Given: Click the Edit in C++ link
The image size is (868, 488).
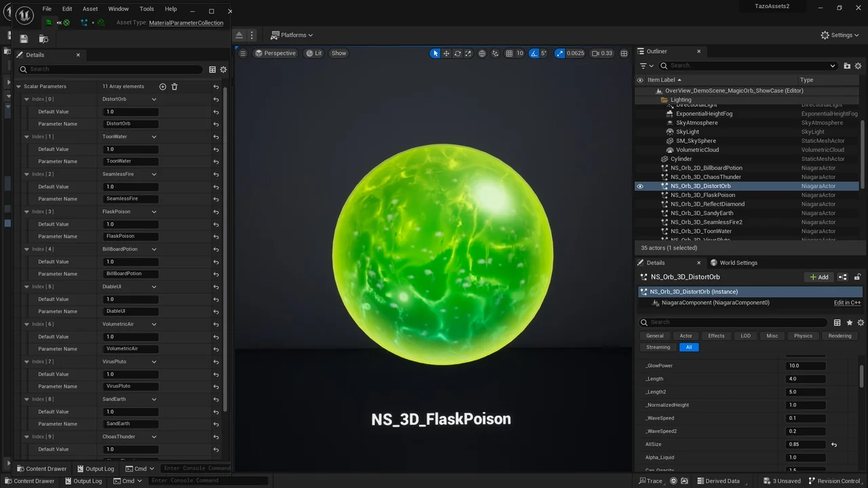Looking at the screenshot, I should tap(847, 302).
